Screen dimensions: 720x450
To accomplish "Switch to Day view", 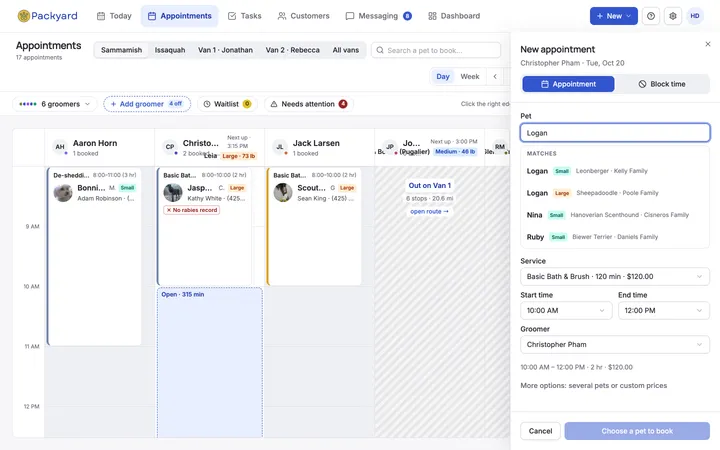I will point(443,77).
